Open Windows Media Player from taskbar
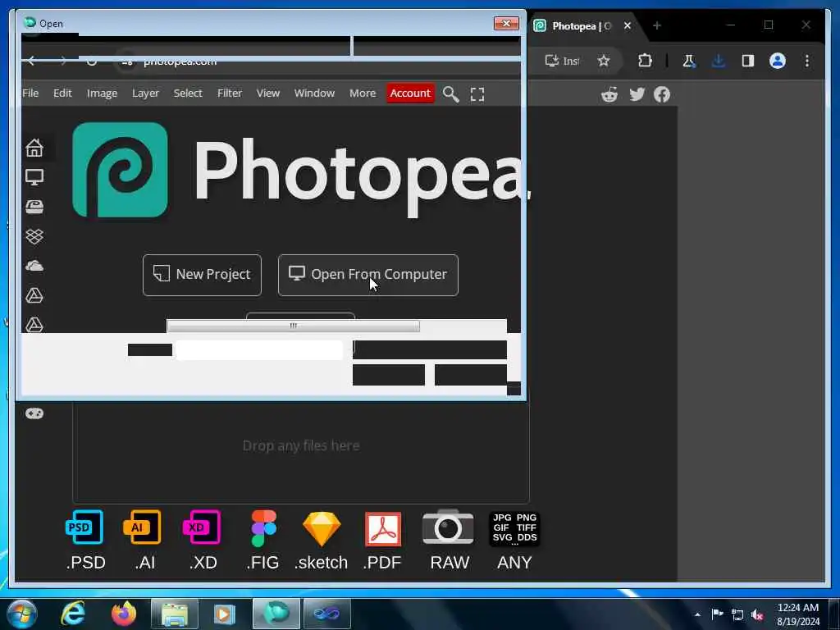 pos(225,614)
